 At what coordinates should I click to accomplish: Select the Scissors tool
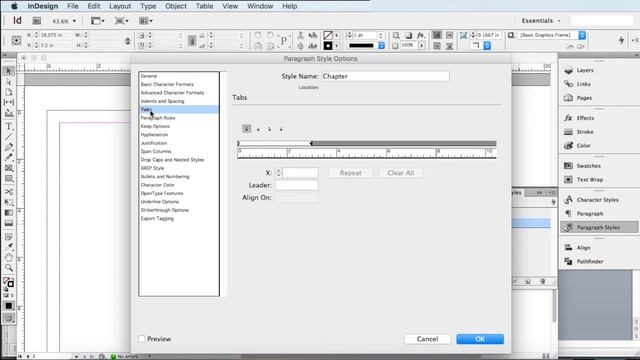9,191
